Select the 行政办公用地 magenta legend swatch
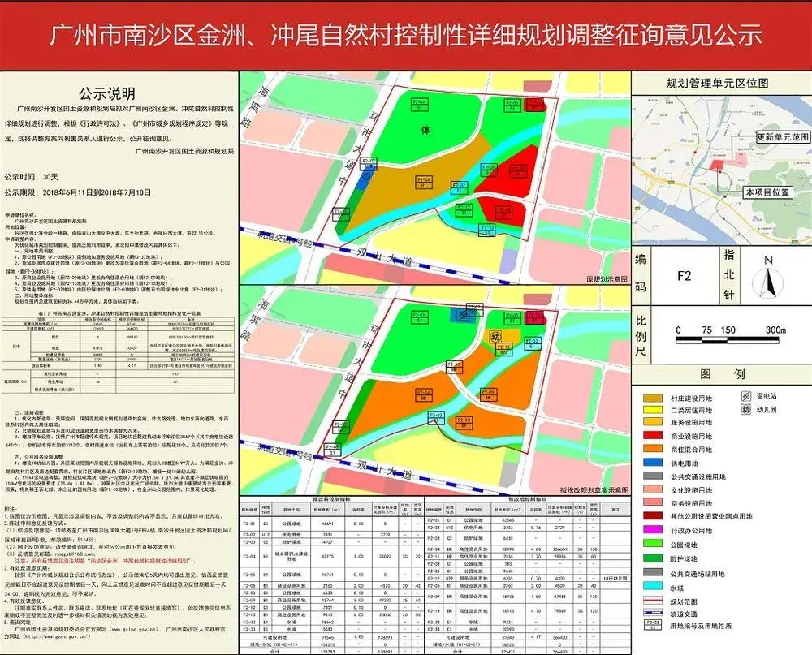Screen dimensions: 812x655 tap(653, 530)
